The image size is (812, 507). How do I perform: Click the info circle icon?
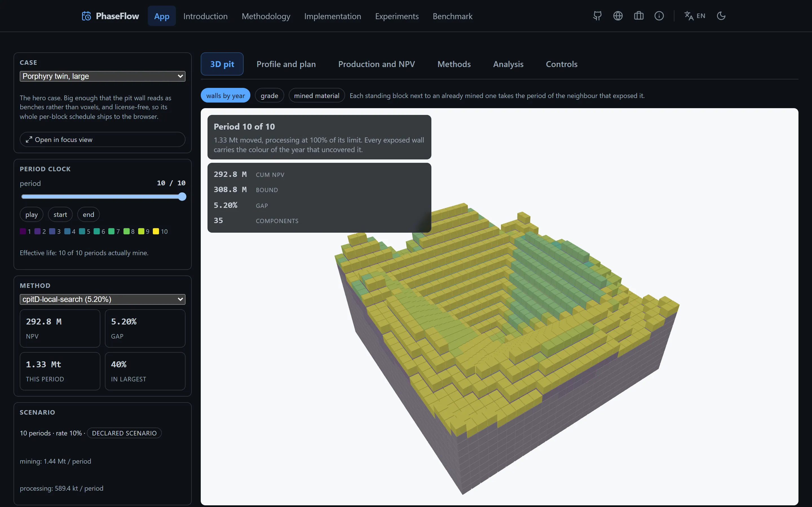point(659,16)
